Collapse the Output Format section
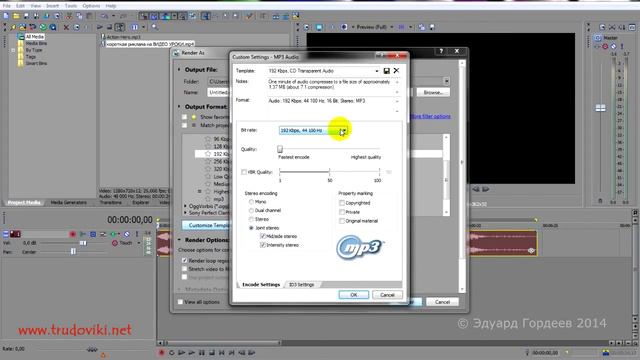 click(x=179, y=107)
